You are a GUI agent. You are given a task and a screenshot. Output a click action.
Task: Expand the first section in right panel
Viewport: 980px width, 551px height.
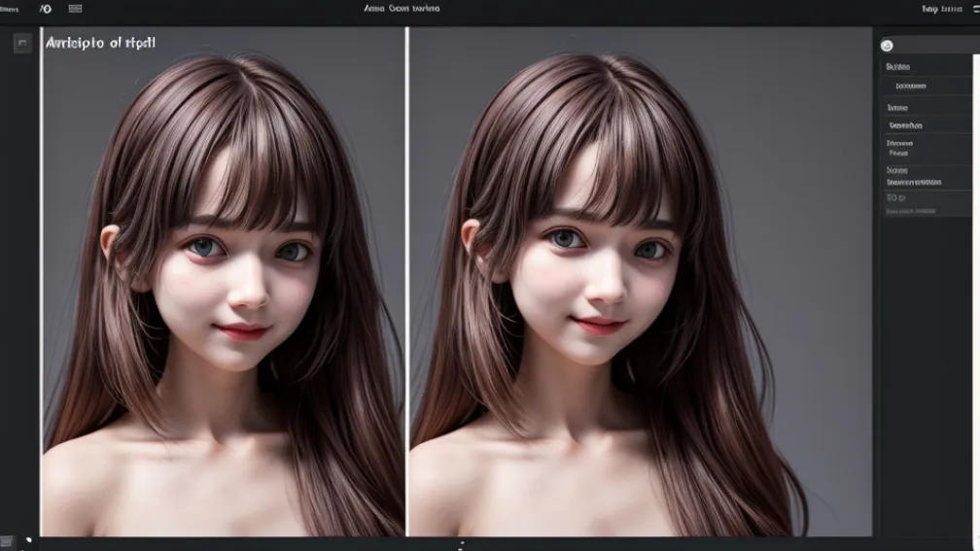[x=897, y=67]
